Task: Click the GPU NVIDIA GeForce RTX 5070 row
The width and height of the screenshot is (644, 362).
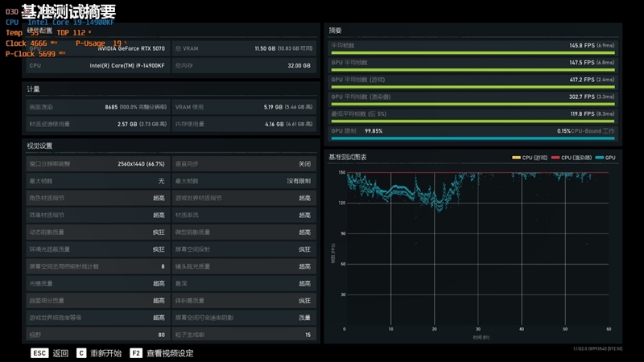Action: (x=96, y=48)
